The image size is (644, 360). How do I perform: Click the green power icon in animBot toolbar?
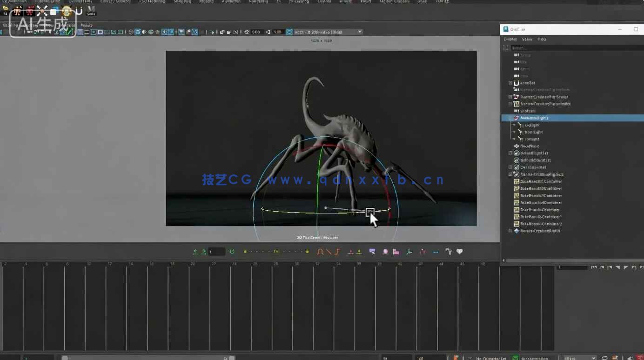(x=232, y=252)
